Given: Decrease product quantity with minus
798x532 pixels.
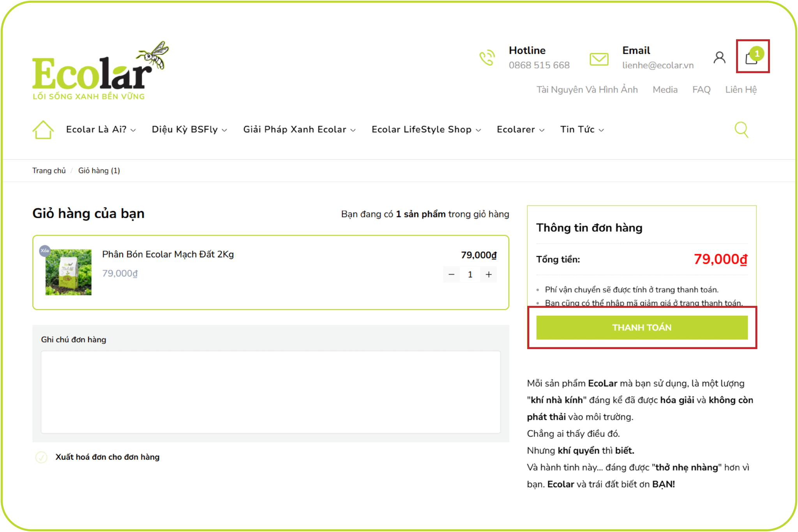Looking at the screenshot, I should [451, 274].
